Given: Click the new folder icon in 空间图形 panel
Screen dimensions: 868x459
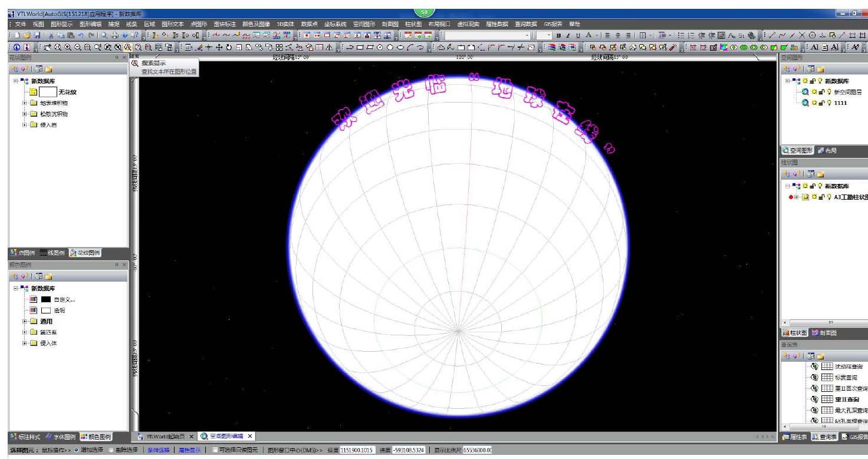Looking at the screenshot, I should [820, 69].
